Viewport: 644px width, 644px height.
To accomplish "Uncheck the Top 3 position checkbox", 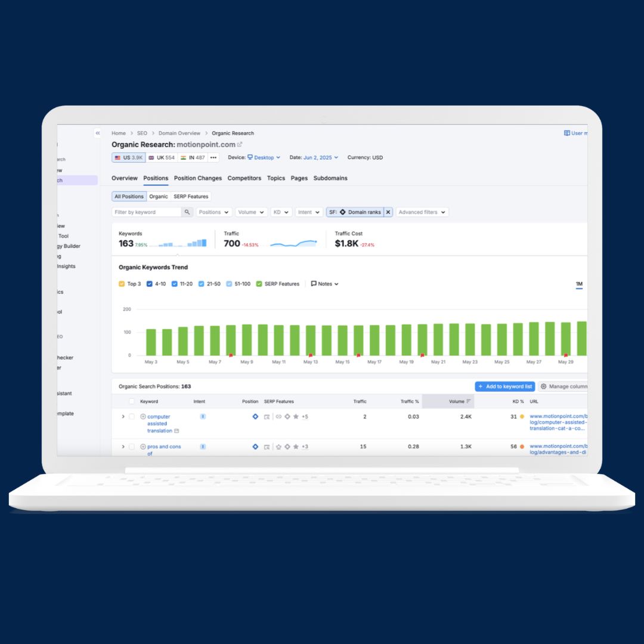I will point(122,284).
